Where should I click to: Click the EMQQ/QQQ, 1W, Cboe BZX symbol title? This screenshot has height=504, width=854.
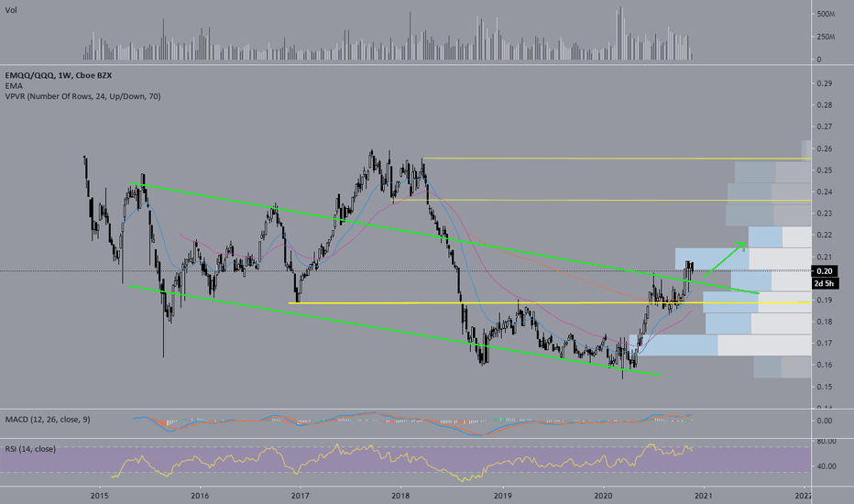(59, 76)
